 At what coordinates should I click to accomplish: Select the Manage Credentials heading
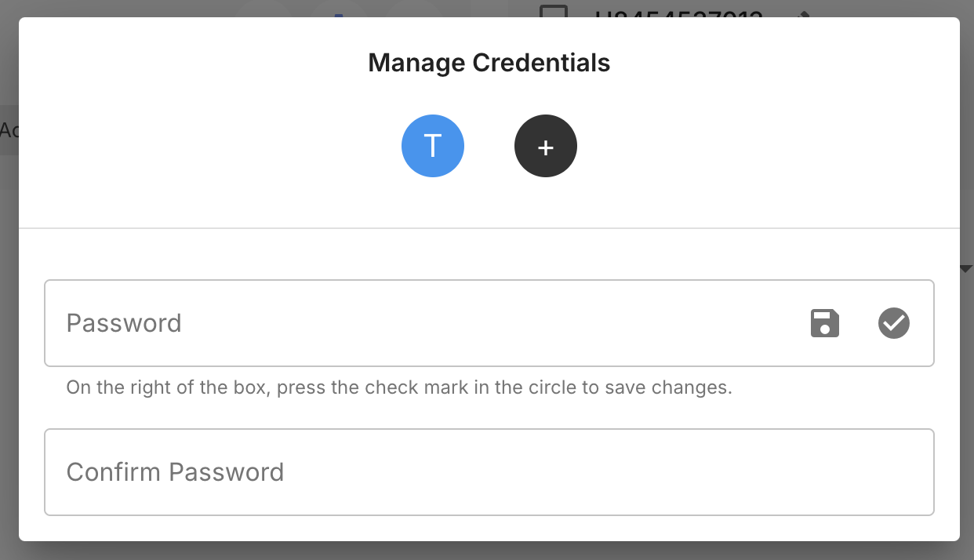(x=488, y=62)
